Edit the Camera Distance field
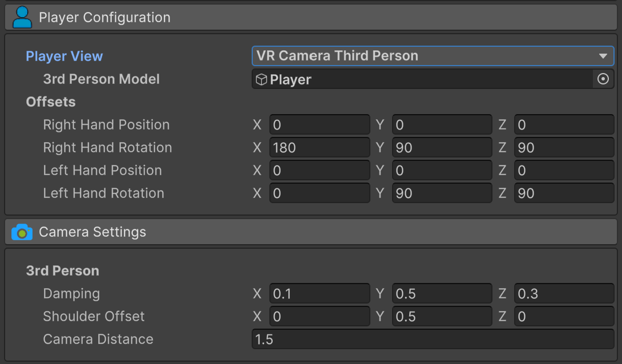This screenshot has height=364, width=622. point(433,339)
